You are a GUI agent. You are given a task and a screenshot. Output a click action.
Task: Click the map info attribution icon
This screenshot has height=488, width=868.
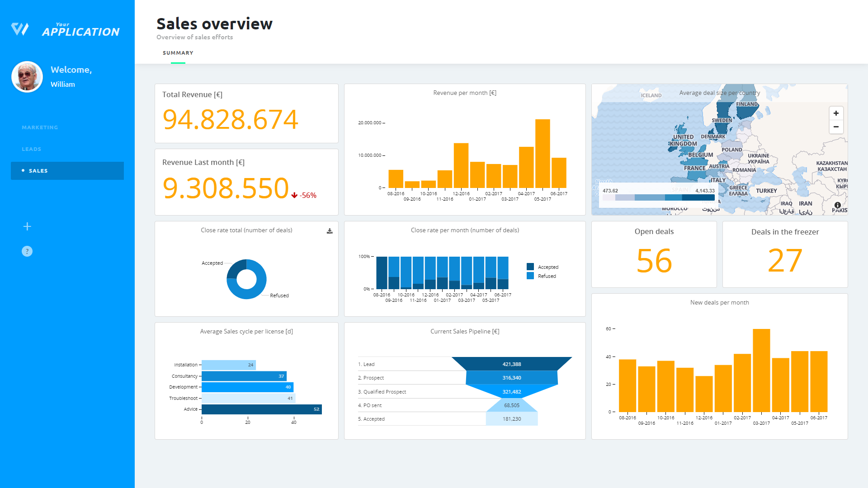[838, 205]
